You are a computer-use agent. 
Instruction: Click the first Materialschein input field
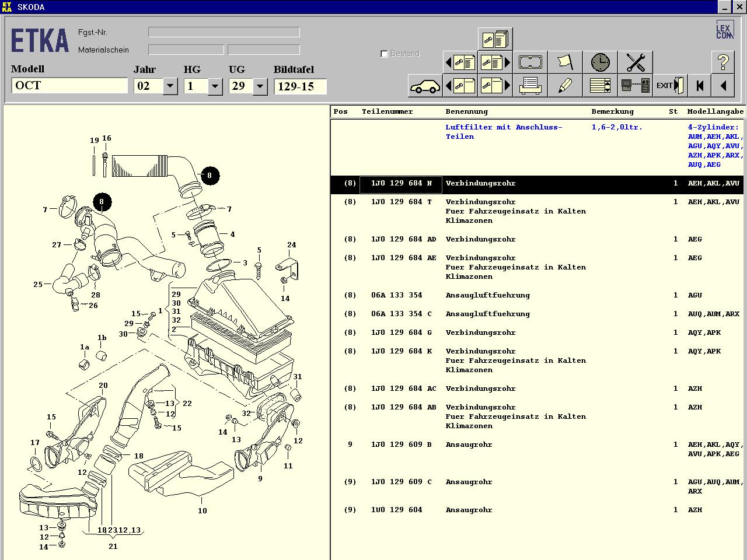click(x=186, y=50)
